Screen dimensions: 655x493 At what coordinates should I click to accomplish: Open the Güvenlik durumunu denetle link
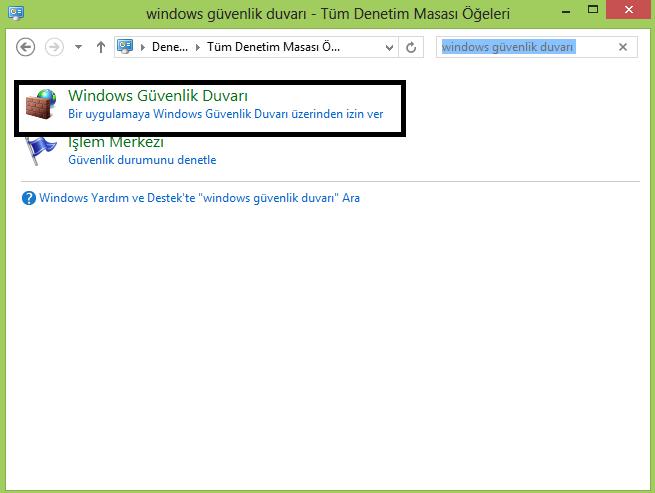click(142, 160)
